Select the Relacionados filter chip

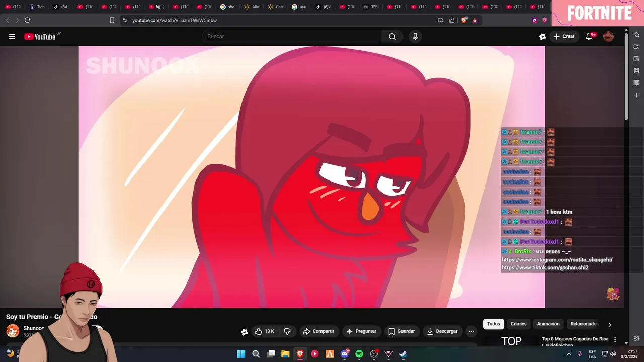click(x=584, y=324)
